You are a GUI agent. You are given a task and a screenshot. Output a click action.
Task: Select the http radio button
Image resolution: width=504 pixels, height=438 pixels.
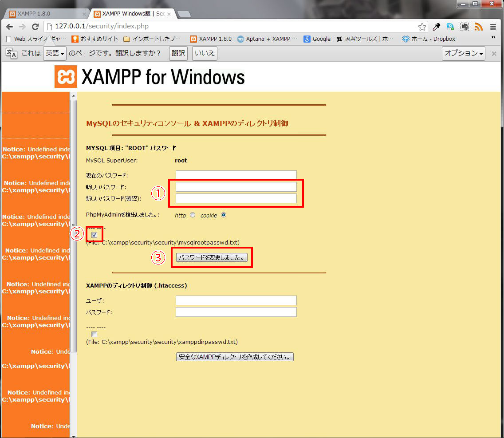(x=193, y=215)
